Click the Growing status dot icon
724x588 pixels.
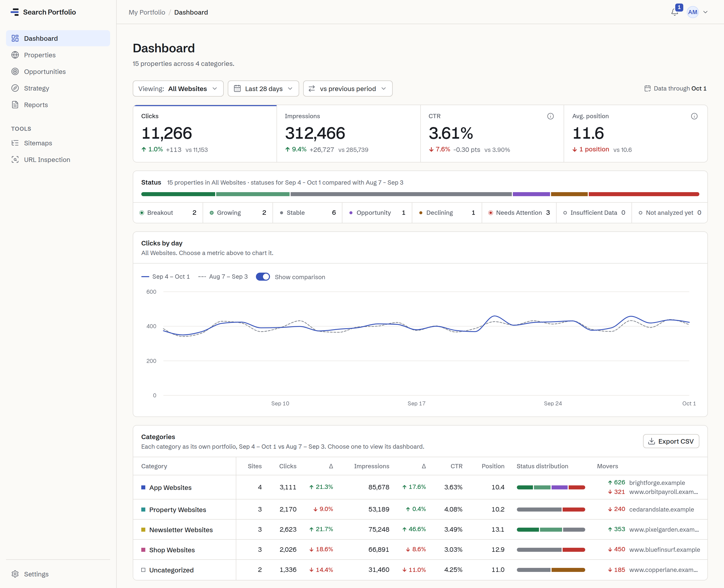pos(211,213)
